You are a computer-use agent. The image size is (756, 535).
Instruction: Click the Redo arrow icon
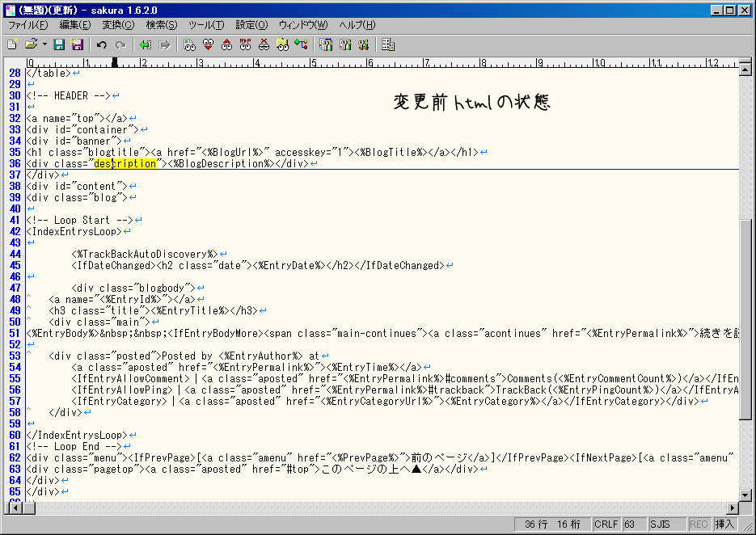point(120,44)
